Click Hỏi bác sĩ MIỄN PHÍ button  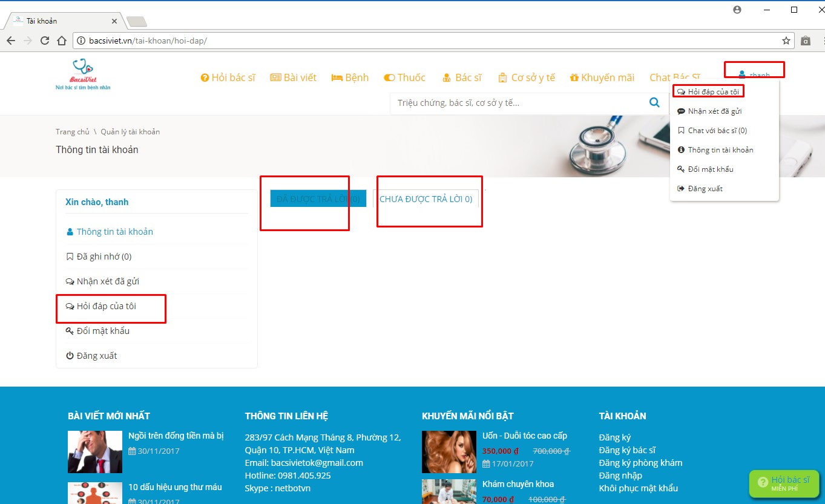coord(783,483)
